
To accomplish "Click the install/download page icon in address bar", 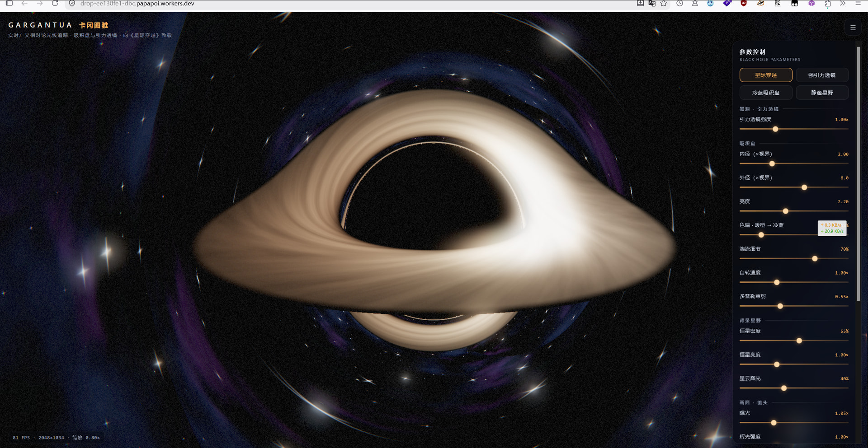I will pyautogui.click(x=640, y=3).
